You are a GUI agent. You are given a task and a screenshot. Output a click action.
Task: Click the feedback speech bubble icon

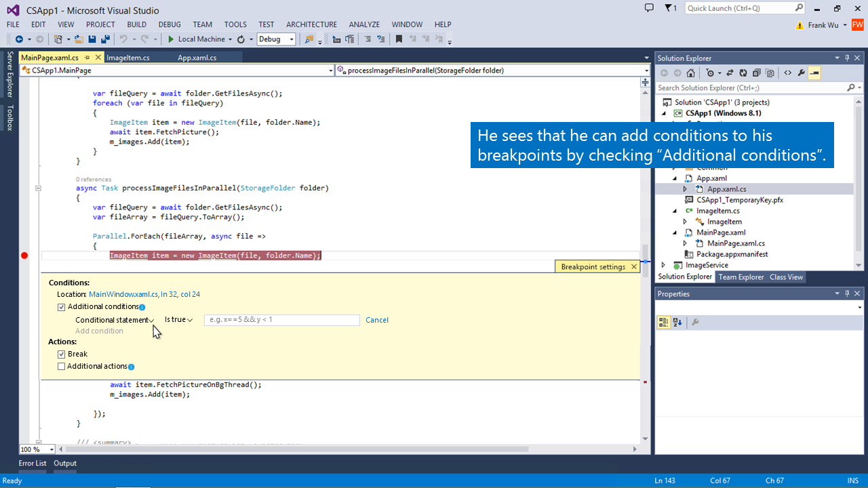(x=649, y=8)
